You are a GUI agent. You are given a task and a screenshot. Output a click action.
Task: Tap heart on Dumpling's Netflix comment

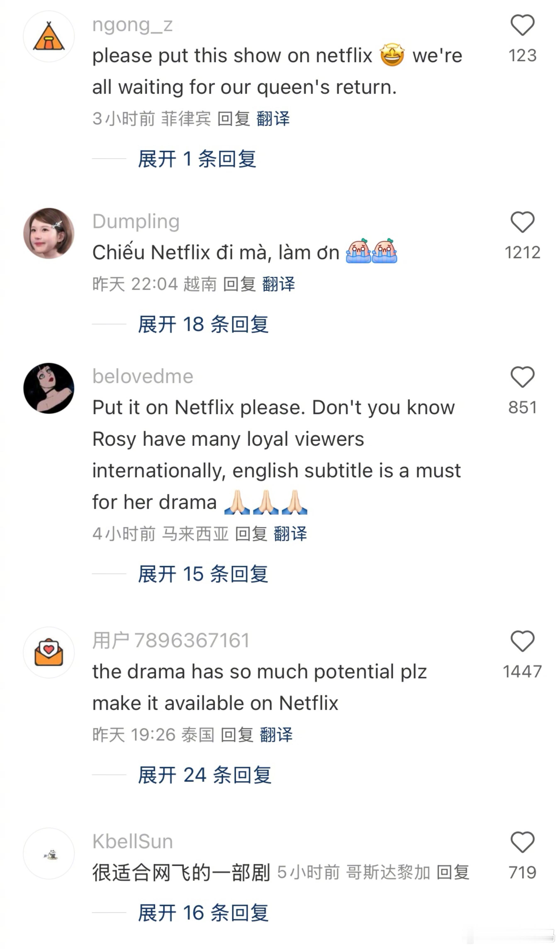point(522,222)
